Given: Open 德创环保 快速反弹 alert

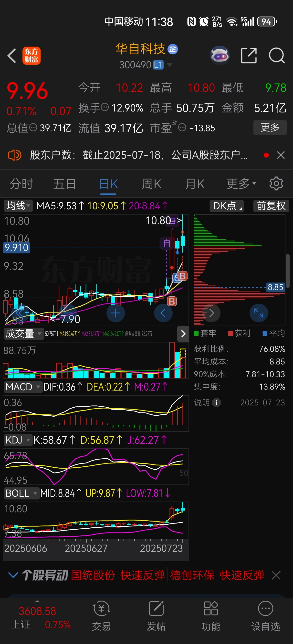Looking at the screenshot, I should [217, 575].
